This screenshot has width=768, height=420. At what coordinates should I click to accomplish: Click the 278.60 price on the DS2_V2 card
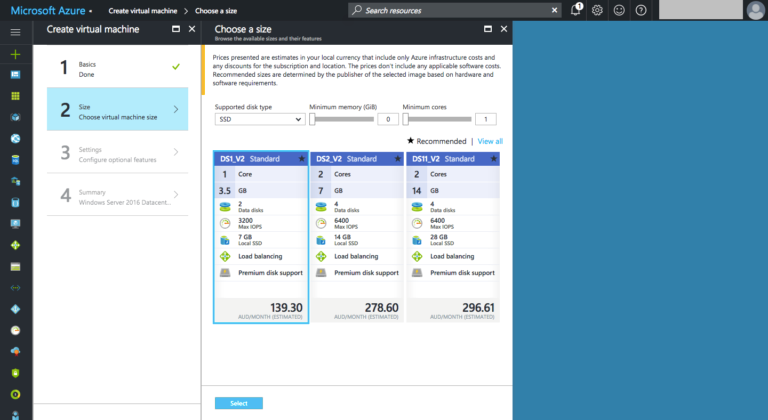[382, 308]
